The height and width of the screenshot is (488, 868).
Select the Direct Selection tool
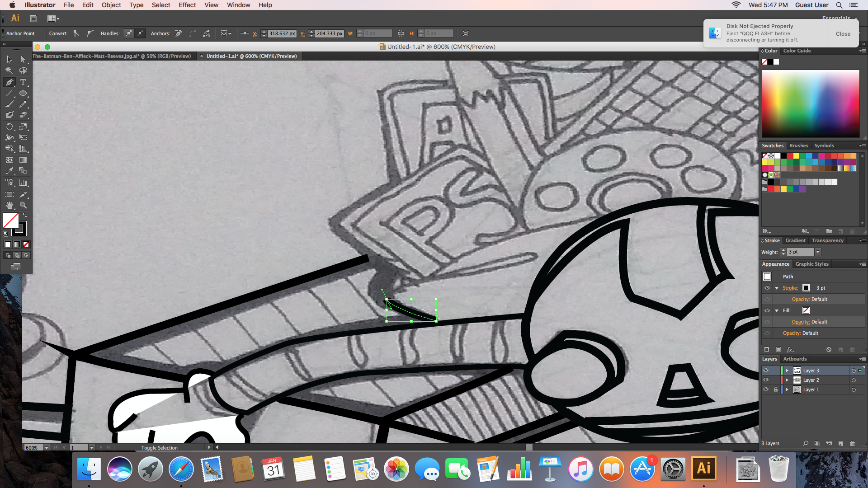tap(23, 60)
